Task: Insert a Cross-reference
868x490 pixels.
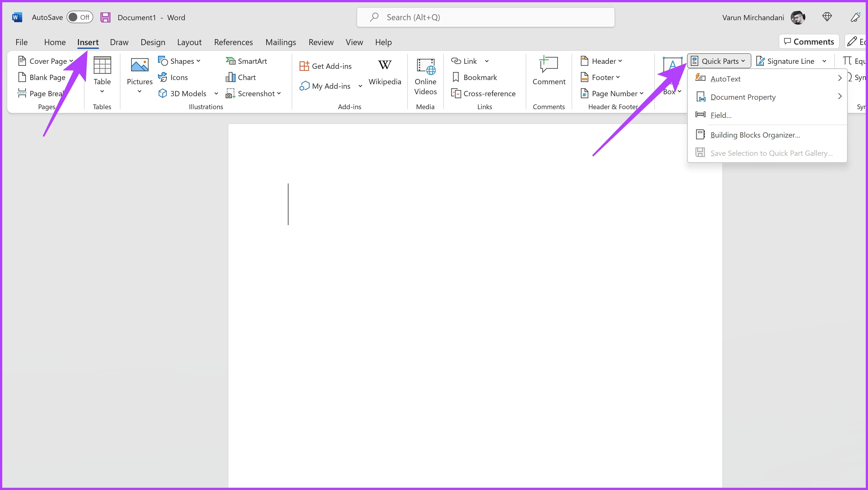Action: point(484,93)
